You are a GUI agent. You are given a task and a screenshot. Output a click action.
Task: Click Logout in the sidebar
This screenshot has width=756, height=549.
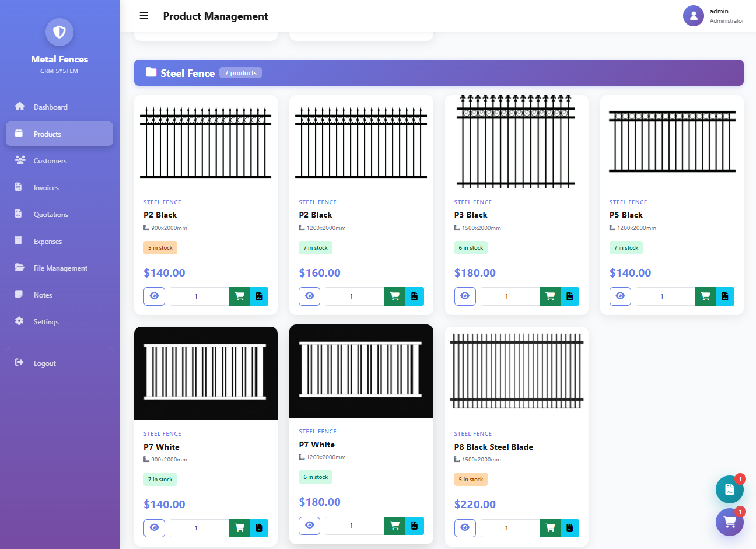coord(44,363)
